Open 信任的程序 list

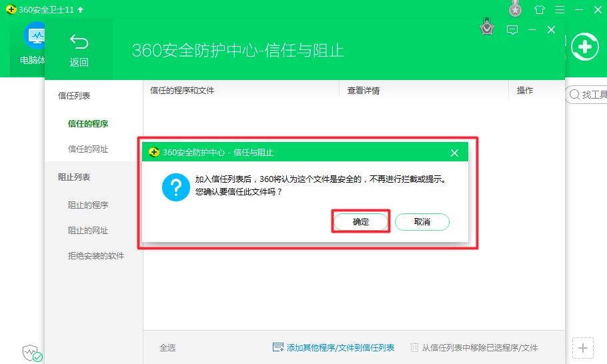tap(88, 124)
